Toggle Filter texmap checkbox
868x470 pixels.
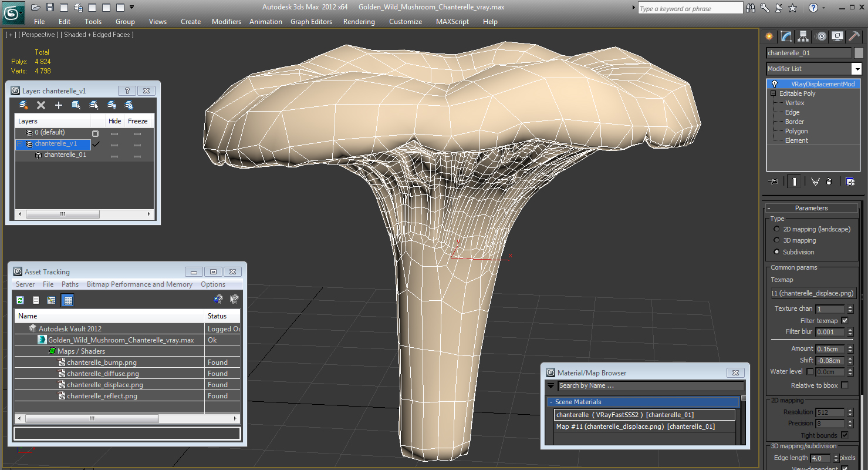(845, 321)
